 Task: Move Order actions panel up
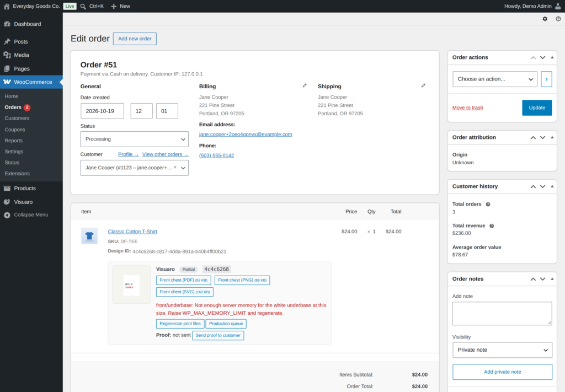point(533,57)
